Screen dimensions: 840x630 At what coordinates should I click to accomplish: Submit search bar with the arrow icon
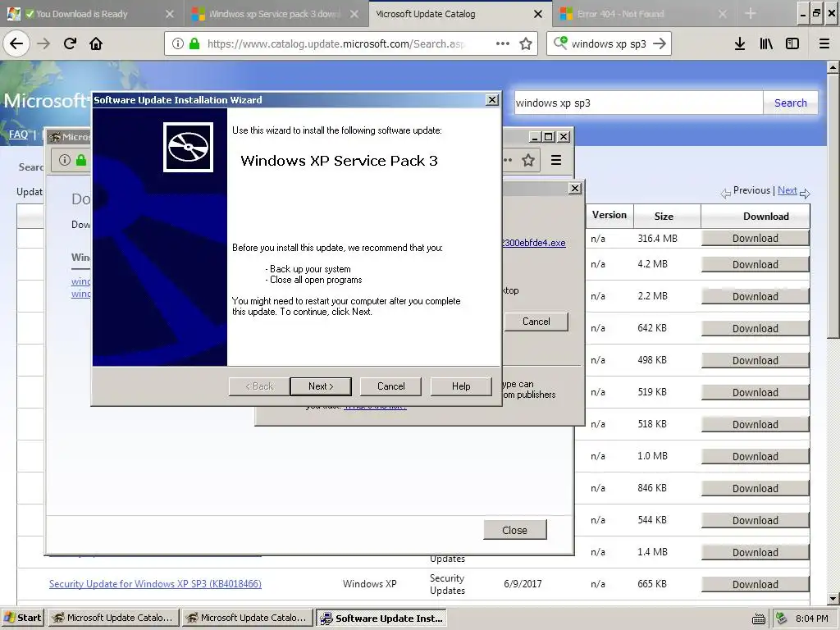click(660, 43)
